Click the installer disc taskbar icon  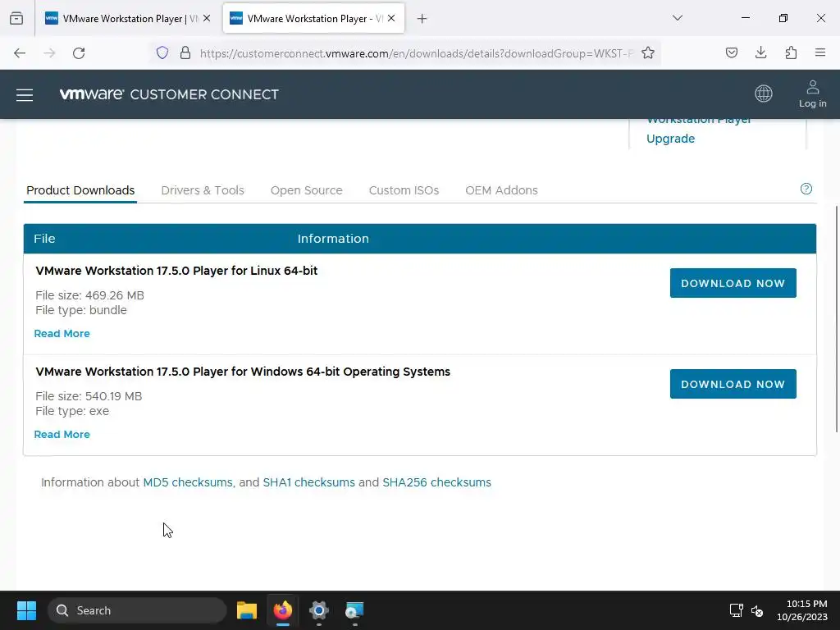tap(354, 610)
